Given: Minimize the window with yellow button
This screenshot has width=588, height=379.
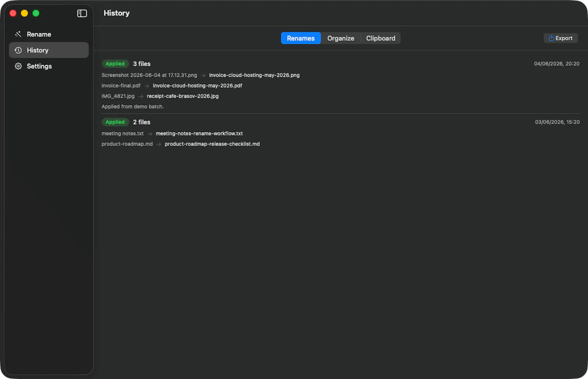Looking at the screenshot, I should pyautogui.click(x=24, y=13).
